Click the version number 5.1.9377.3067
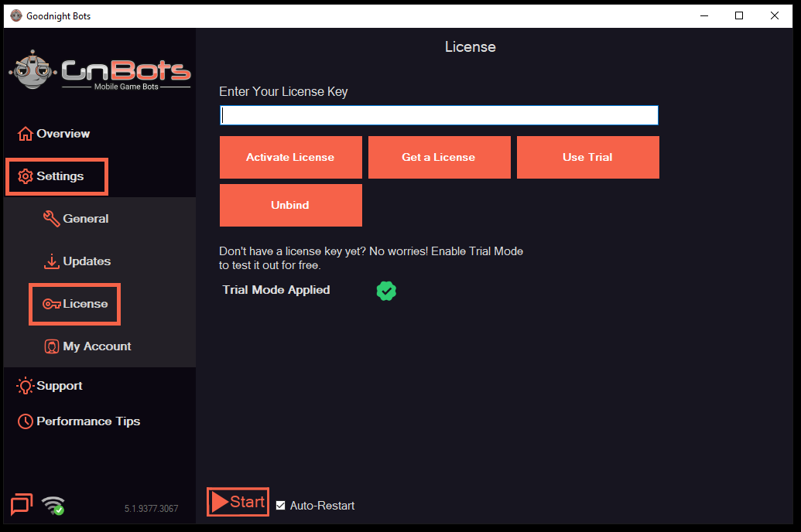801x532 pixels. click(151, 509)
